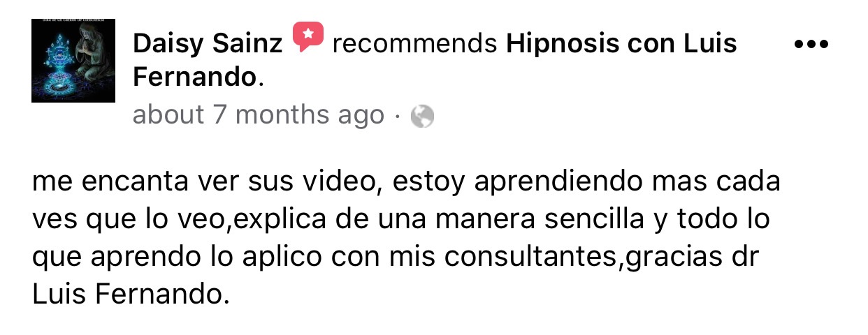Click the review line beginning "ves que lo veo"

[401, 220]
